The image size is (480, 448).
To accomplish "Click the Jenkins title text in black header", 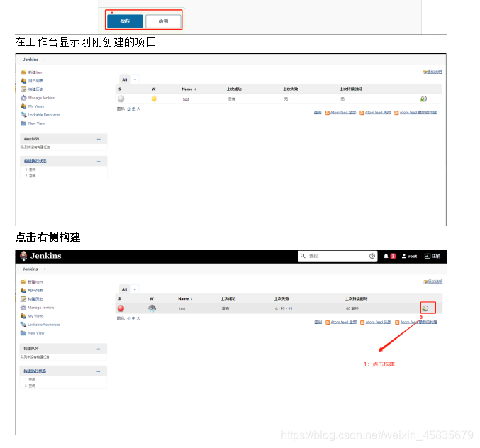I will coord(46,256).
